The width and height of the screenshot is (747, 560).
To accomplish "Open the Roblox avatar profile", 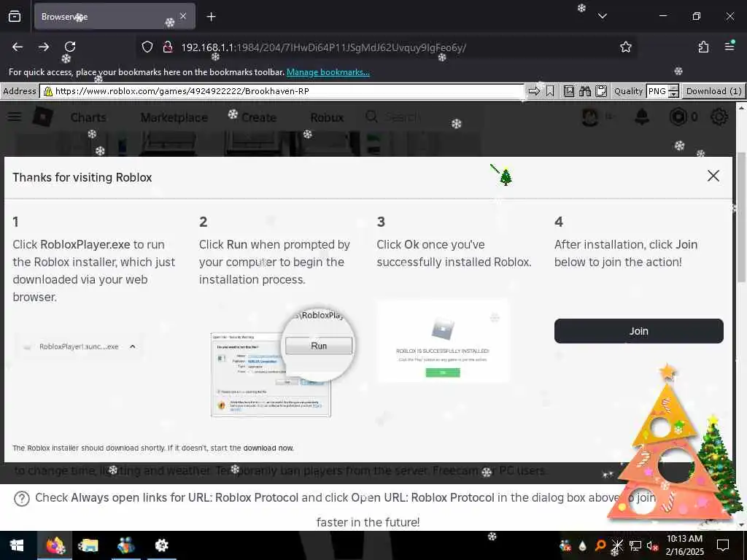I will click(x=590, y=117).
